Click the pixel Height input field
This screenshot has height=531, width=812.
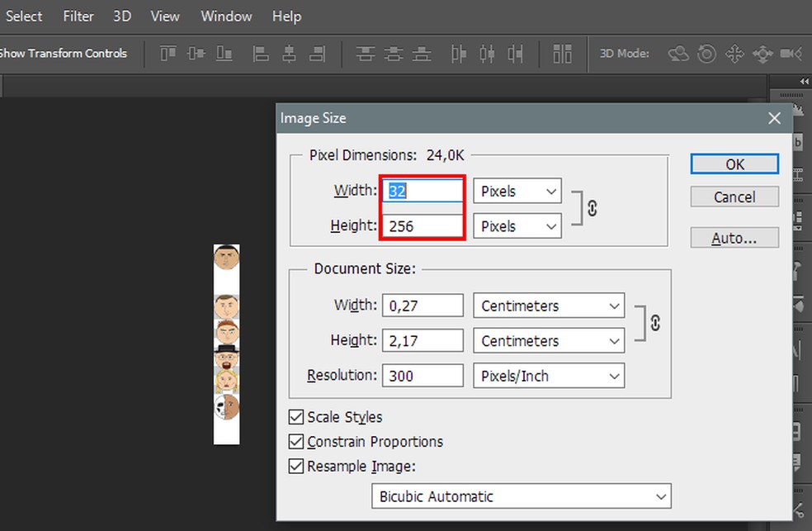(x=423, y=226)
